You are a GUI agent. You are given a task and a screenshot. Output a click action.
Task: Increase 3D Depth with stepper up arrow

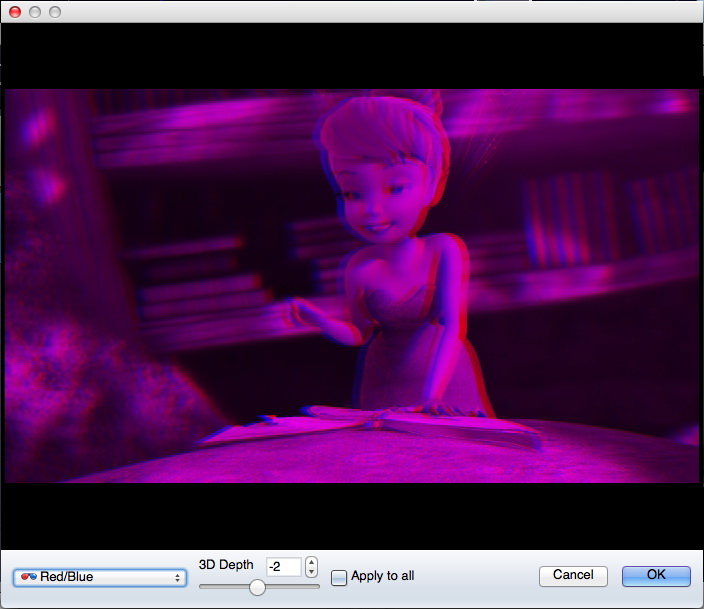311,562
